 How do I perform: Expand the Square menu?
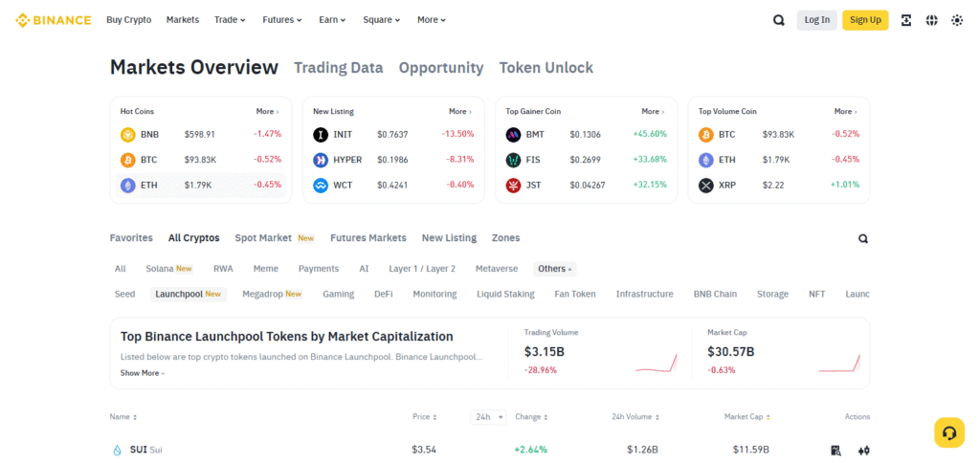[381, 20]
